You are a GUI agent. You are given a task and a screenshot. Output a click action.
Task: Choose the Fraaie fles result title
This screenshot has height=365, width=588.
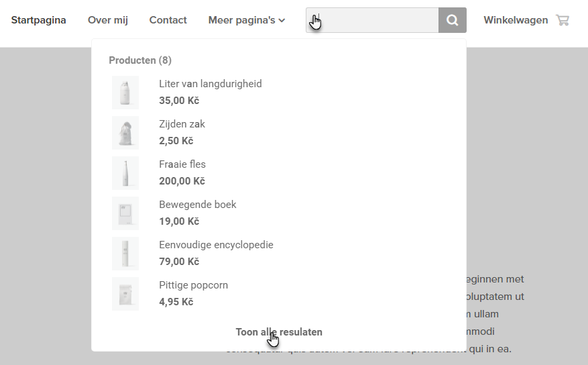pyautogui.click(x=182, y=164)
